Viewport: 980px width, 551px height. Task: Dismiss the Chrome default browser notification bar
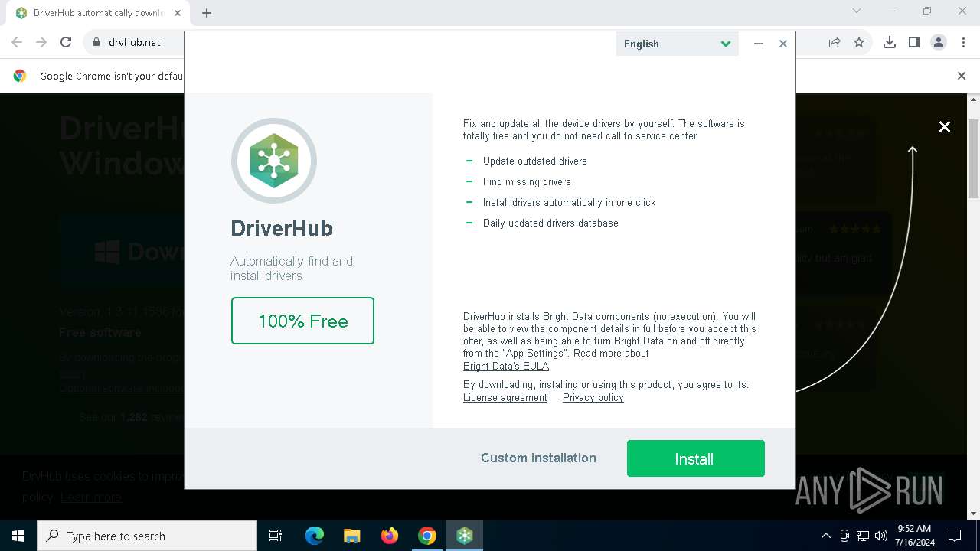(962, 76)
